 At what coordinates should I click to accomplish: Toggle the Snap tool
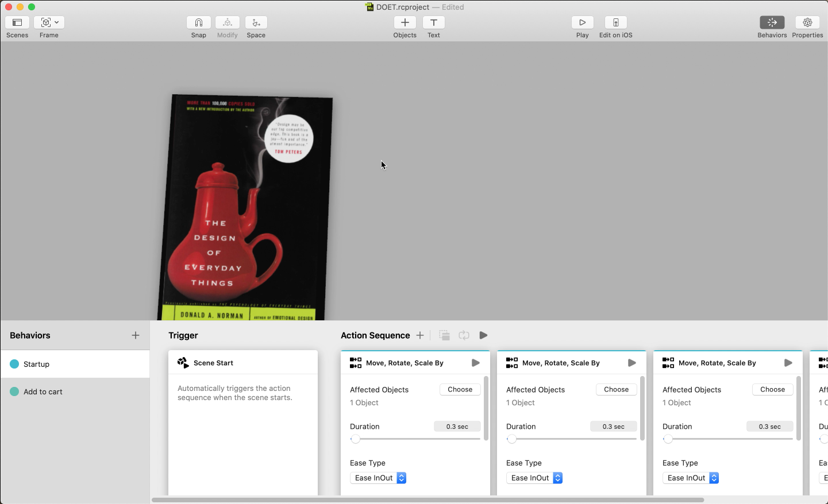198,22
